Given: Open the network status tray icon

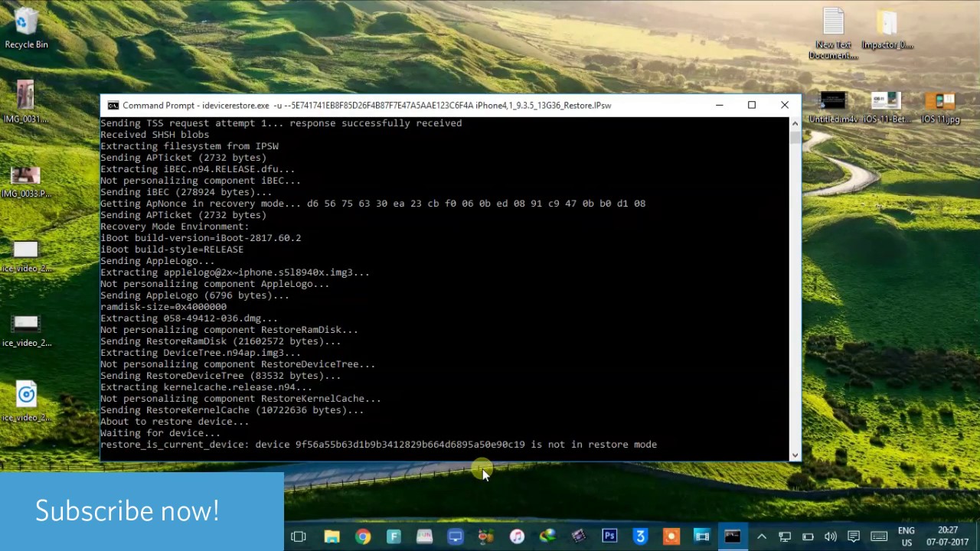Looking at the screenshot, I should click(x=785, y=536).
